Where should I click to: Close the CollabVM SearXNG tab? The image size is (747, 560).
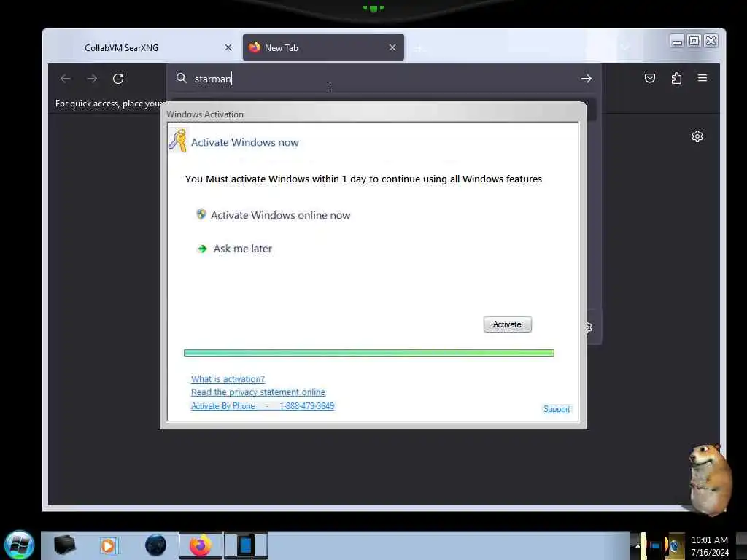click(x=228, y=47)
